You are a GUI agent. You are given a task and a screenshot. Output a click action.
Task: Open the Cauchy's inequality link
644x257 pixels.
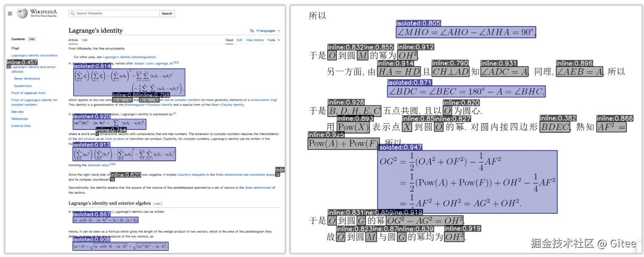[x=191, y=174]
